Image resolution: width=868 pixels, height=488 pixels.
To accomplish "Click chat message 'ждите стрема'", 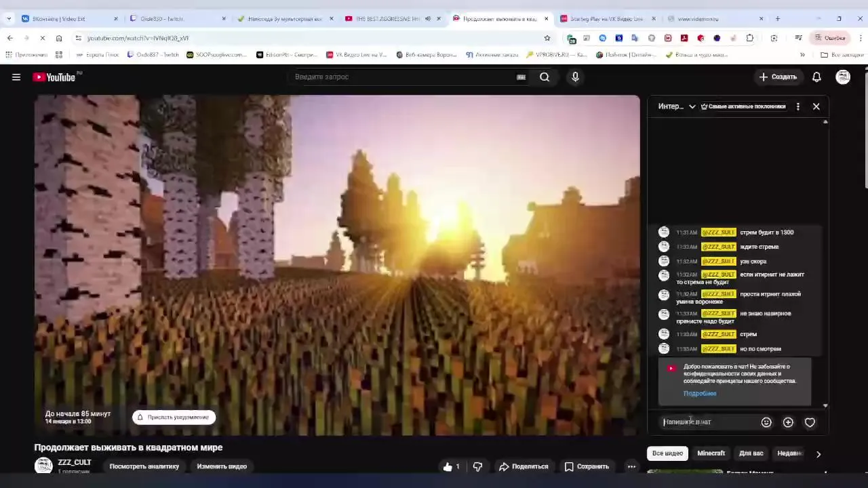I will coord(759,247).
